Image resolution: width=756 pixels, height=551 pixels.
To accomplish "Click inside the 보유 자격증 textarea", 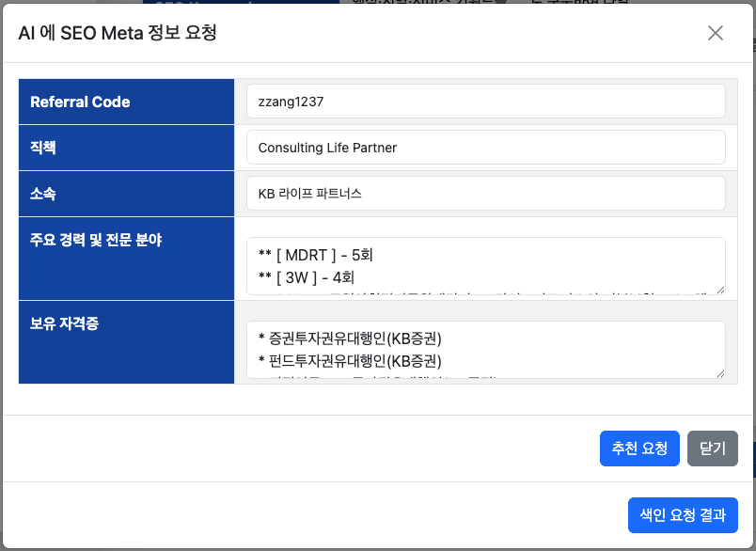I will pyautogui.click(x=485, y=350).
